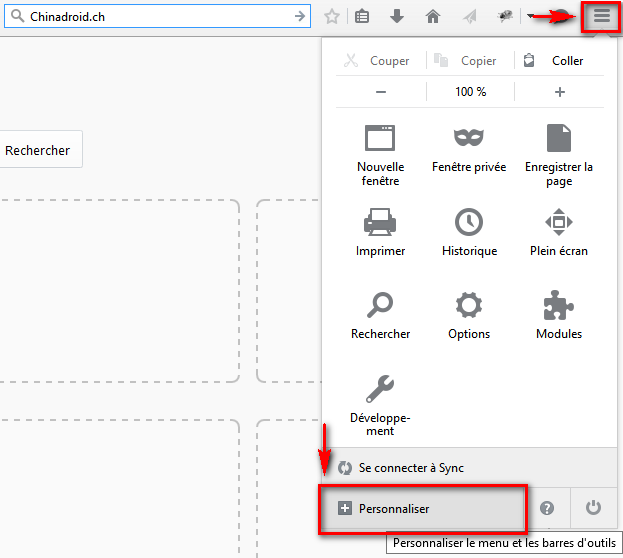The image size is (623, 558).
Task: Open Options gear in menu
Action: 469,315
